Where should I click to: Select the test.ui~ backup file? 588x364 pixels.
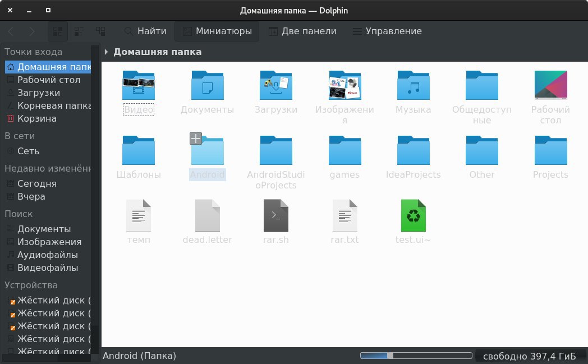tap(414, 215)
